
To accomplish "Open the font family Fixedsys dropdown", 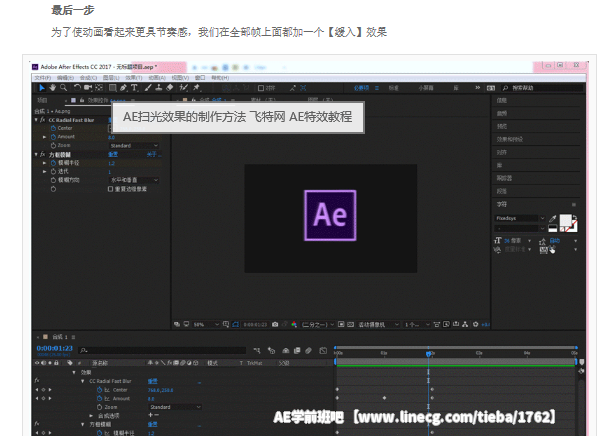I will [520, 218].
